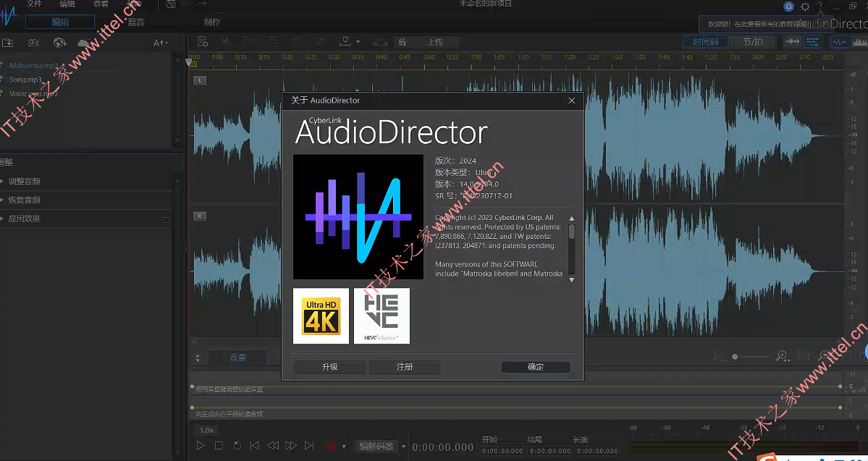Click the crop icon in edit toolbar
Viewport: 868px width, 461px height.
319,41
